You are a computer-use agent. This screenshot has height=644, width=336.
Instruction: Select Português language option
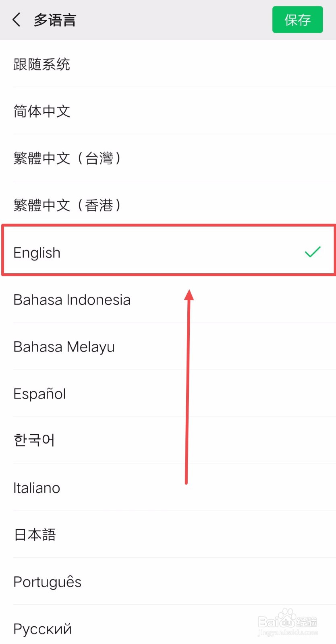tap(48, 582)
